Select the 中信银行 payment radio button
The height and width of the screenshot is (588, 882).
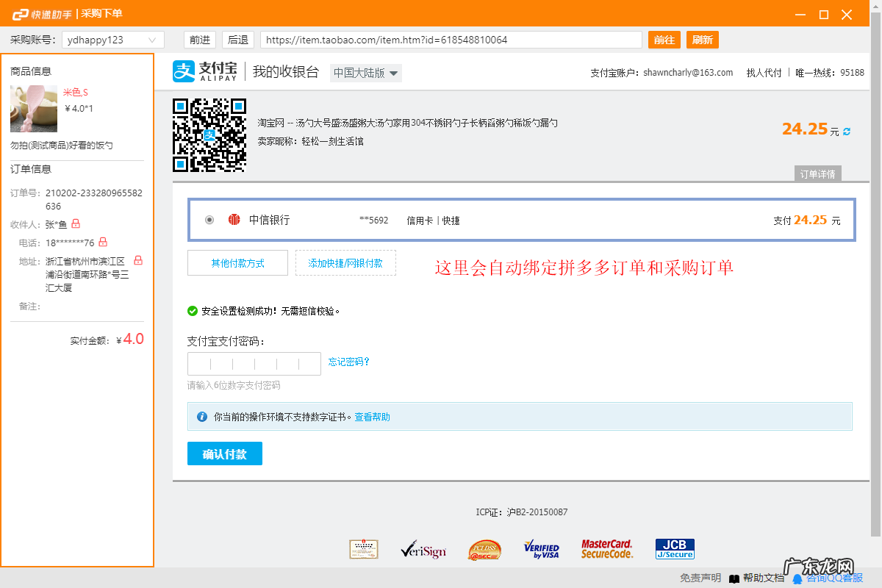[209, 219]
